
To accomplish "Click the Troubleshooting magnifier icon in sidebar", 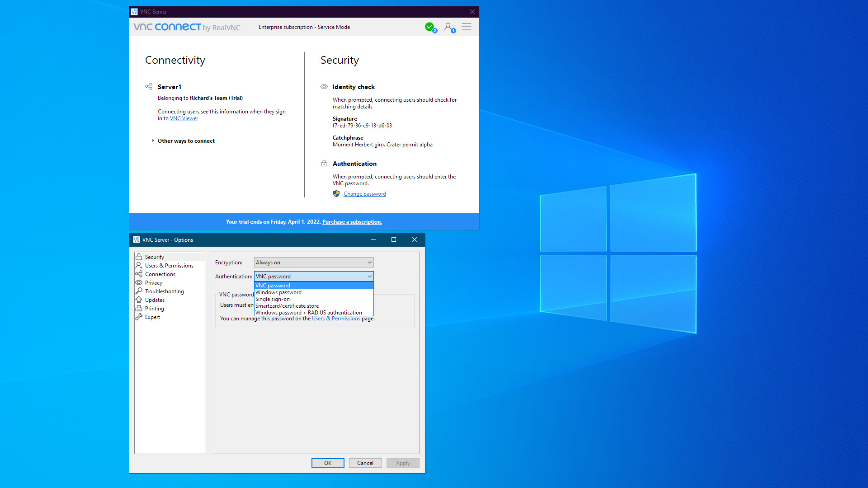I will click(x=139, y=291).
